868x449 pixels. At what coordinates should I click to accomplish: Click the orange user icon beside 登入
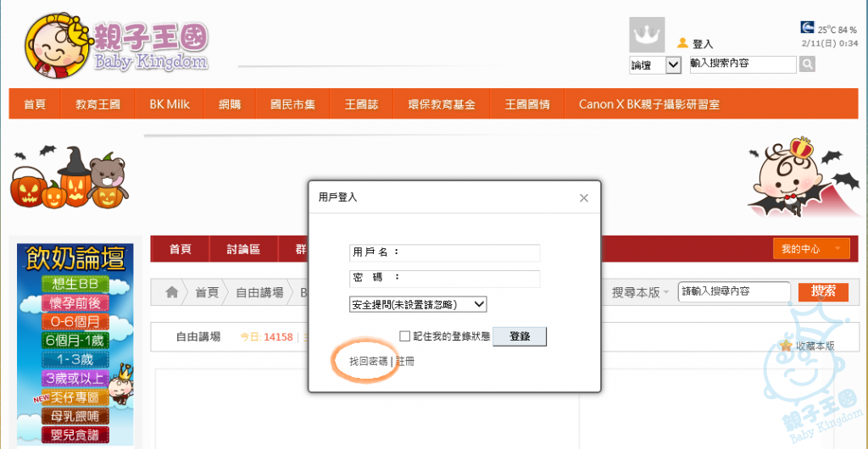point(682,43)
